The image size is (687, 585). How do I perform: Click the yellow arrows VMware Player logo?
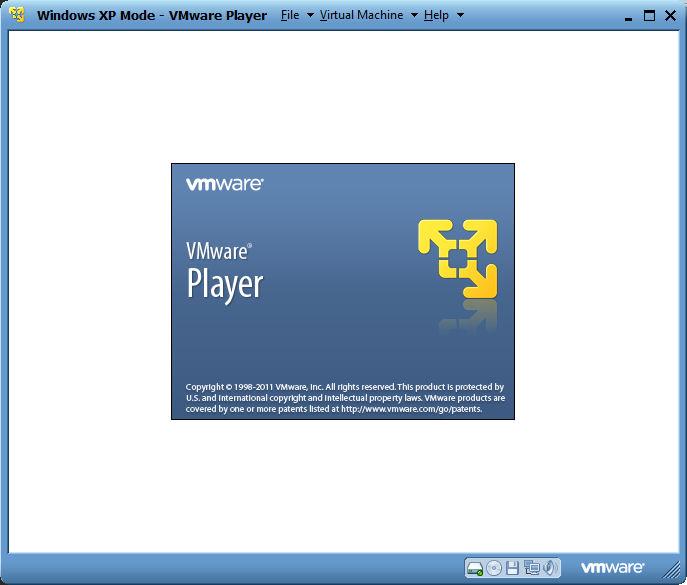point(457,259)
